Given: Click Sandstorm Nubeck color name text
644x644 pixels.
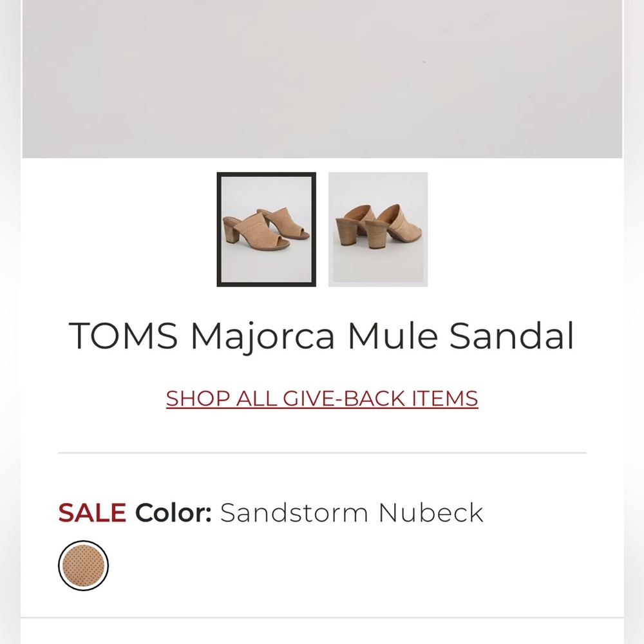Looking at the screenshot, I should pos(352,513).
